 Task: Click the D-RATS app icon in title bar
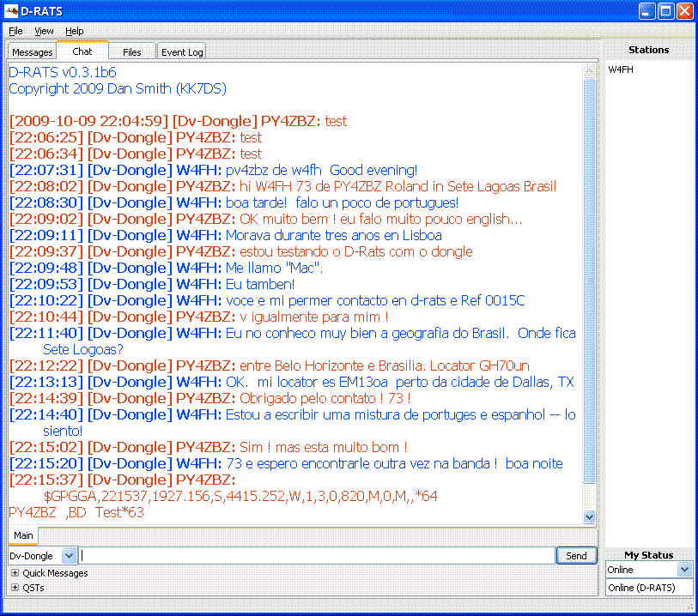11,10
